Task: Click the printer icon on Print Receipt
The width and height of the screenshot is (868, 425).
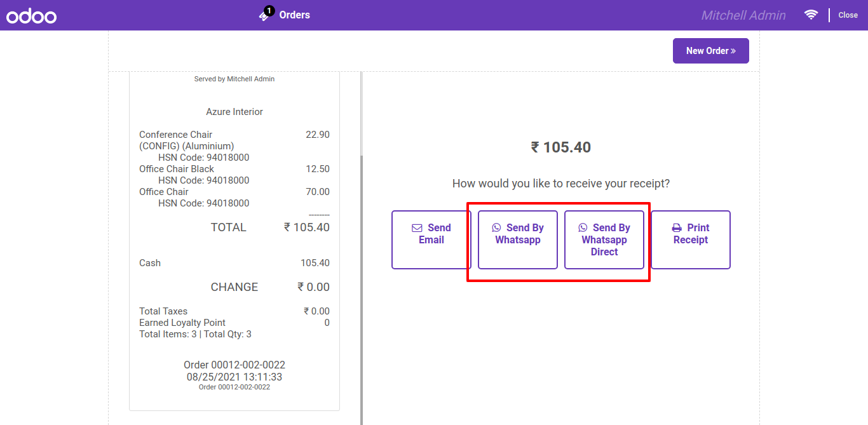Action: pyautogui.click(x=677, y=227)
